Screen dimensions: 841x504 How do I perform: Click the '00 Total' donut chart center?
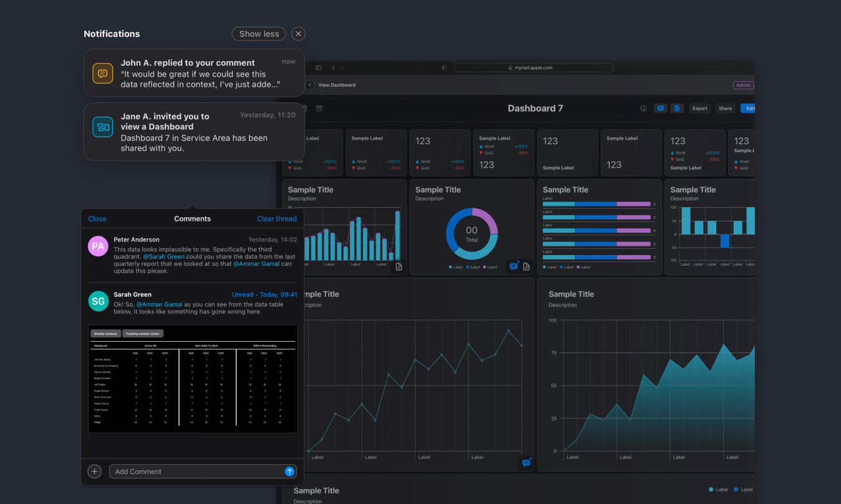472,235
